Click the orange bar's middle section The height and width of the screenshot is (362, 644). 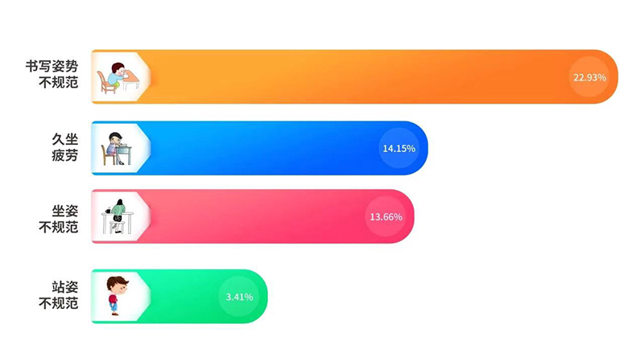(354, 77)
